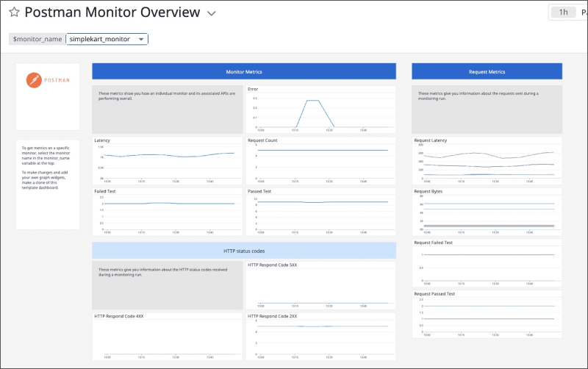Open the Latency graph widget

coord(168,160)
